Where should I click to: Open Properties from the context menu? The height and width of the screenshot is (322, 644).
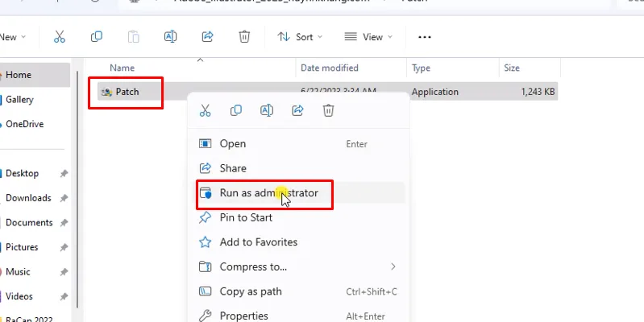pyautogui.click(x=298, y=316)
